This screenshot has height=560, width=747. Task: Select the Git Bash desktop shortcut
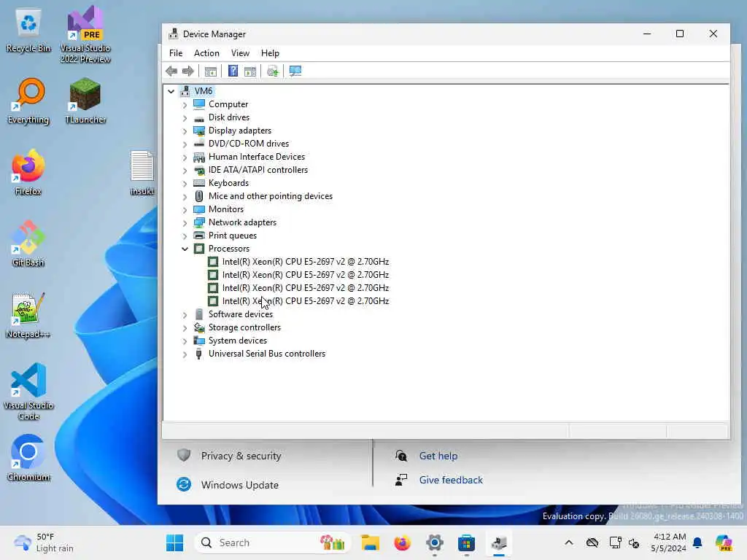click(28, 244)
